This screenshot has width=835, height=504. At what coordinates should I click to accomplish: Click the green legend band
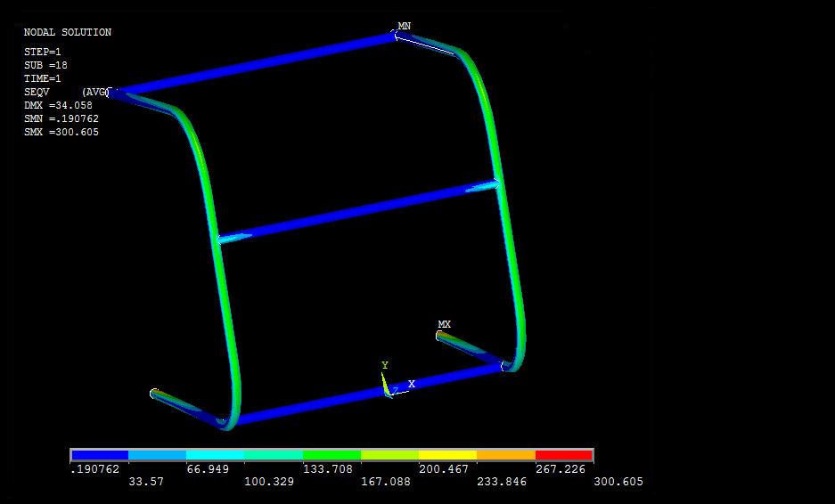[x=332, y=455]
